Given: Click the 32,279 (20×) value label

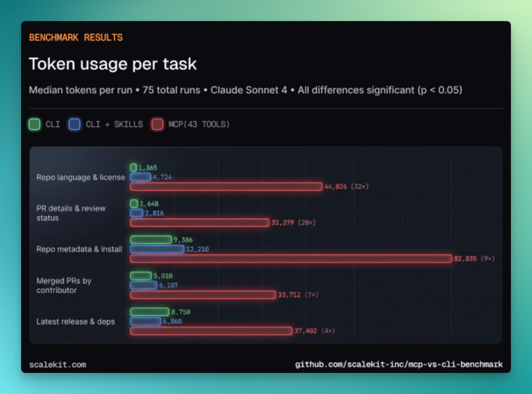Looking at the screenshot, I should (294, 223).
